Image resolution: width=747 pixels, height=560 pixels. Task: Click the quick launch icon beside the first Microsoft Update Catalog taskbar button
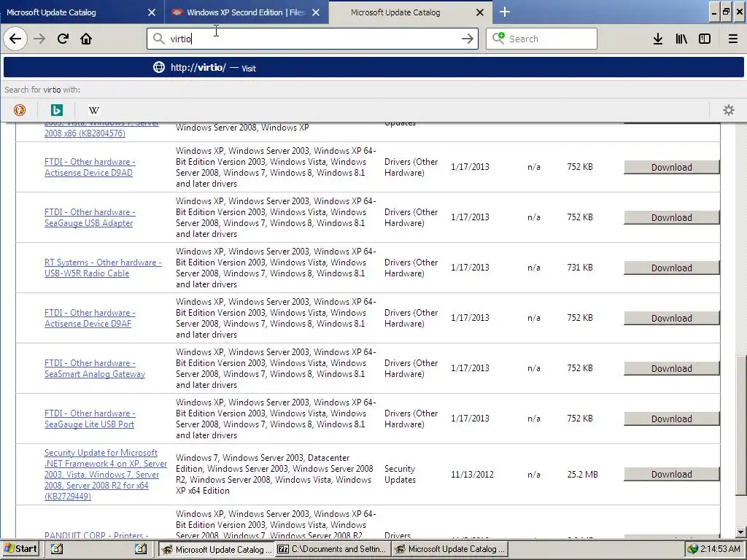pyautogui.click(x=141, y=549)
